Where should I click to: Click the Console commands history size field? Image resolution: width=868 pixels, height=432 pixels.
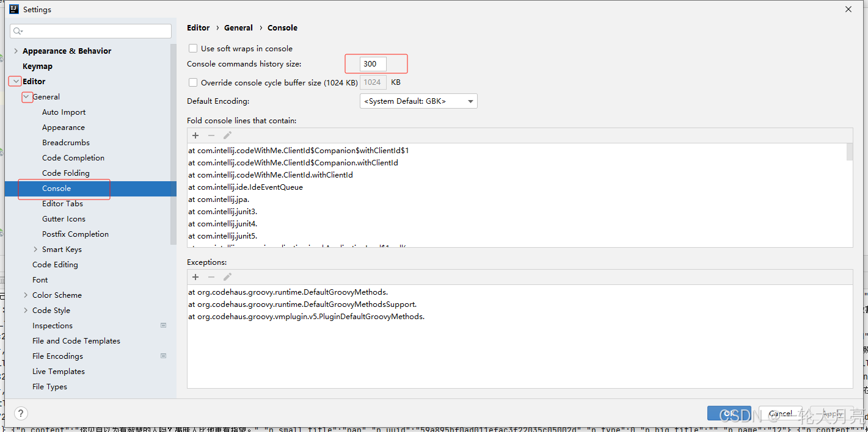376,63
